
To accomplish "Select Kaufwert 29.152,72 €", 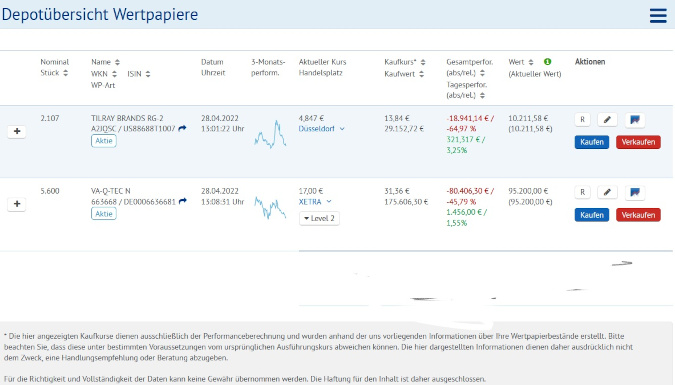I will pyautogui.click(x=404, y=129).
